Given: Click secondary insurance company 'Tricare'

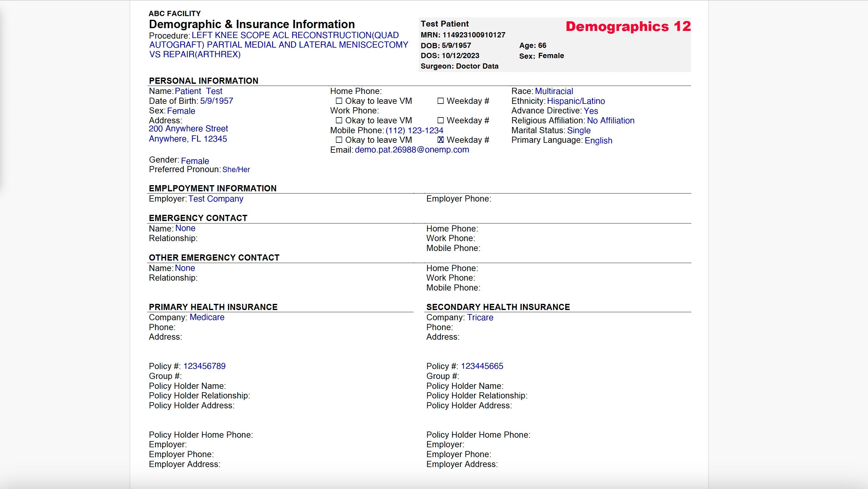Looking at the screenshot, I should pos(480,317).
